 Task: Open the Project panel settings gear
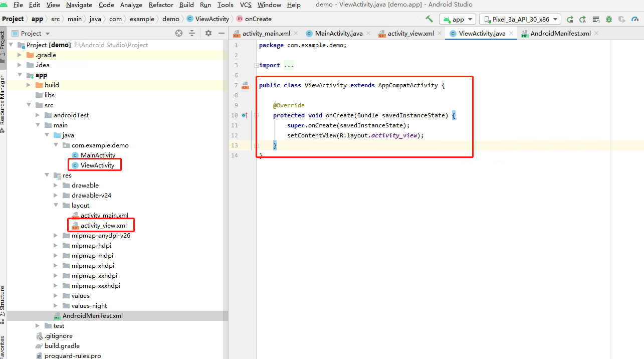pos(208,33)
